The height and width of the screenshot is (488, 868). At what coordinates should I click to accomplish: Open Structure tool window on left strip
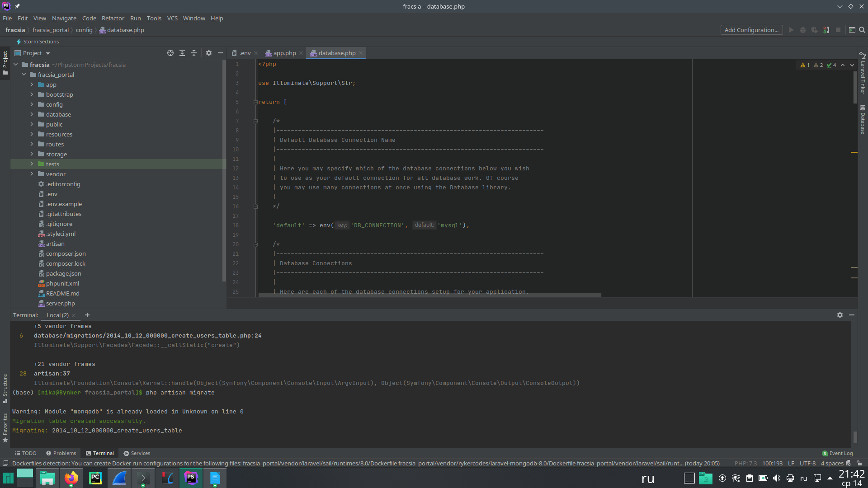coord(5,388)
